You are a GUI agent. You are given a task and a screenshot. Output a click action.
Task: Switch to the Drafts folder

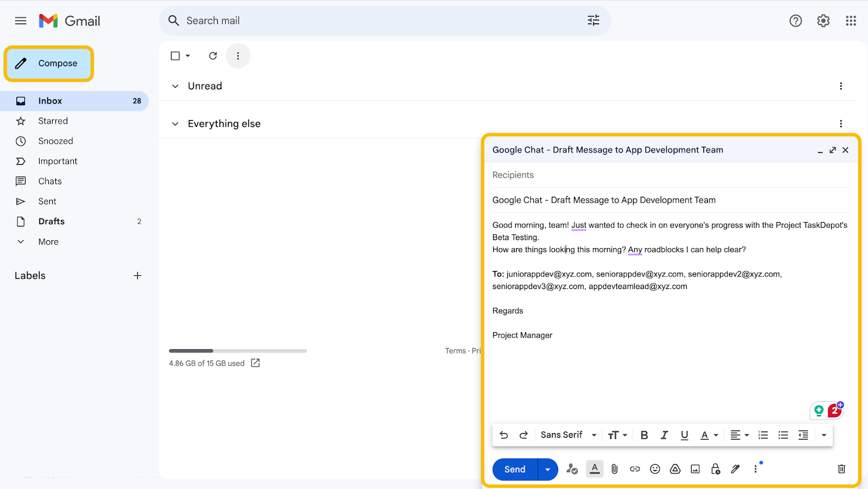pos(52,221)
